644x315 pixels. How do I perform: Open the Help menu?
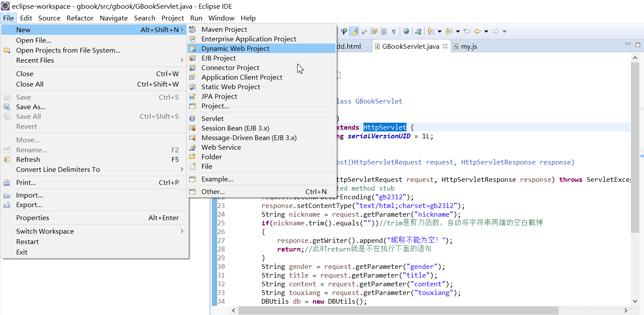(248, 18)
